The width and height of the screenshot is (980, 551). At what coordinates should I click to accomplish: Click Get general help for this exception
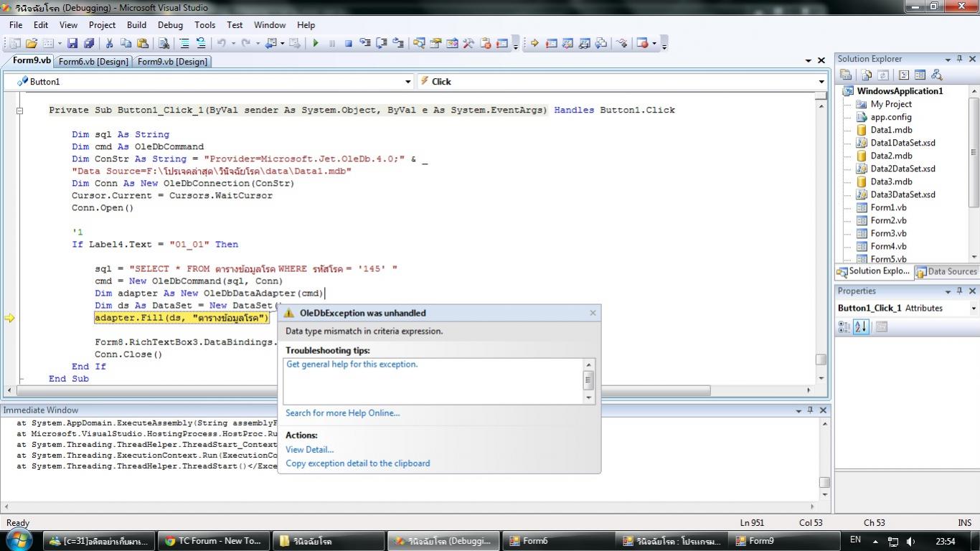pos(352,364)
